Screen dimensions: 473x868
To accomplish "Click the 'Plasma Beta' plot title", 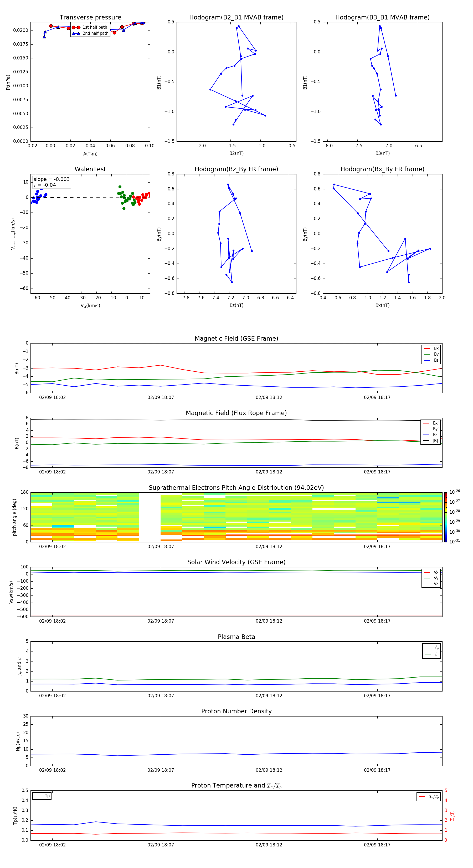I will 236,637.
